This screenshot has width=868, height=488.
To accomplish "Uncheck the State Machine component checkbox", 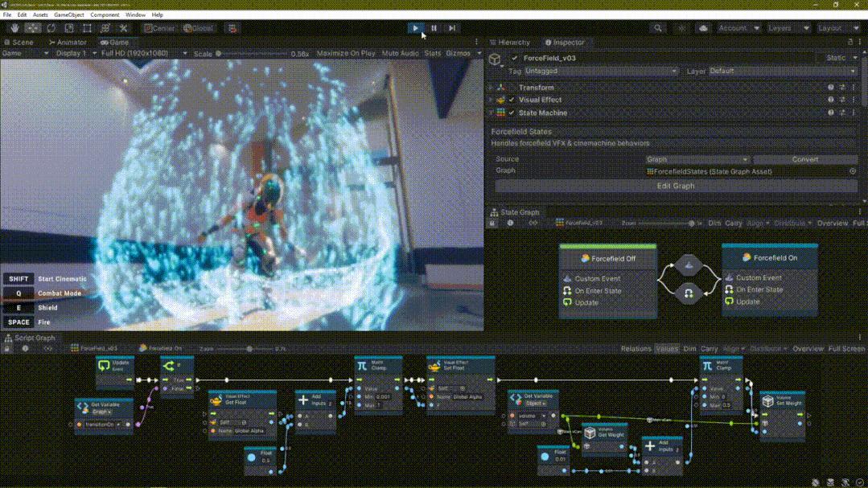I will click(512, 113).
